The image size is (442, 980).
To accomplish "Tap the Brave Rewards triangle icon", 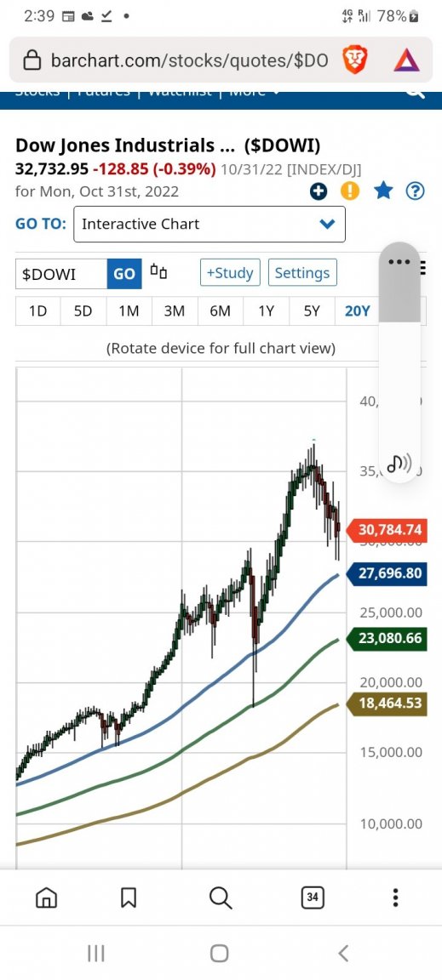I will point(406,60).
